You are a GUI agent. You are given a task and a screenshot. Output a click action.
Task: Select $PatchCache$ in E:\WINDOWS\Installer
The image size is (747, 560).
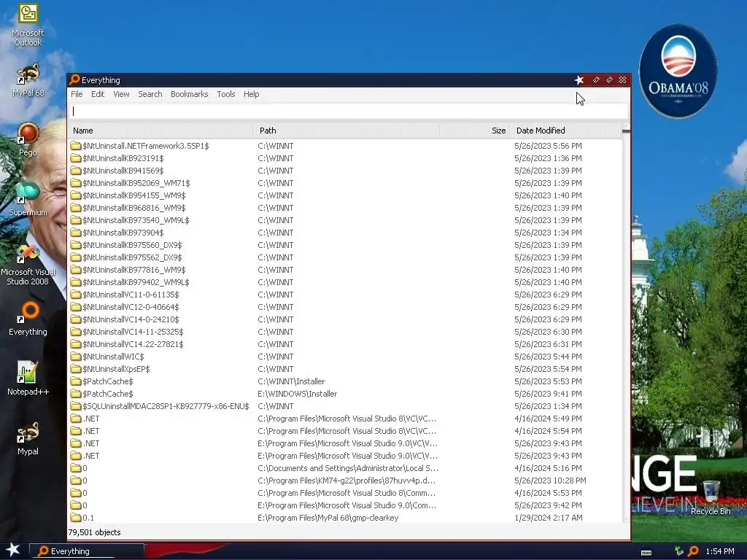tap(344, 393)
